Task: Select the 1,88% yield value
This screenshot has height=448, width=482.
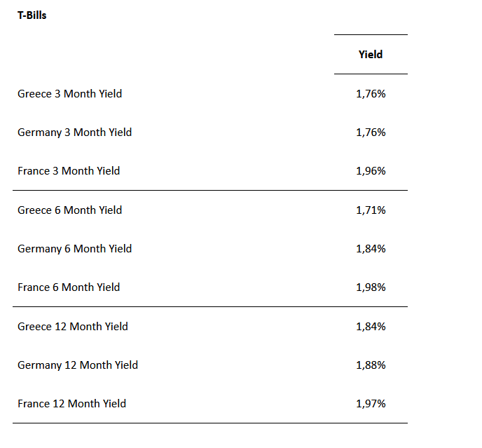Action: click(371, 365)
